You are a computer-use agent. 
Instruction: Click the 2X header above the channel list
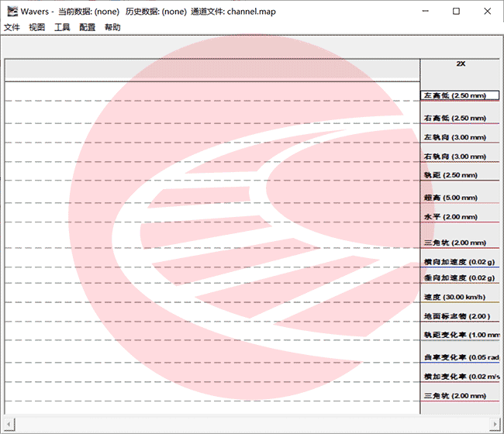(x=461, y=64)
